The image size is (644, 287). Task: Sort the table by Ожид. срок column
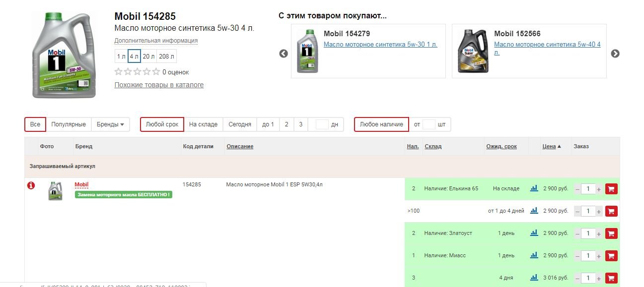(x=501, y=146)
